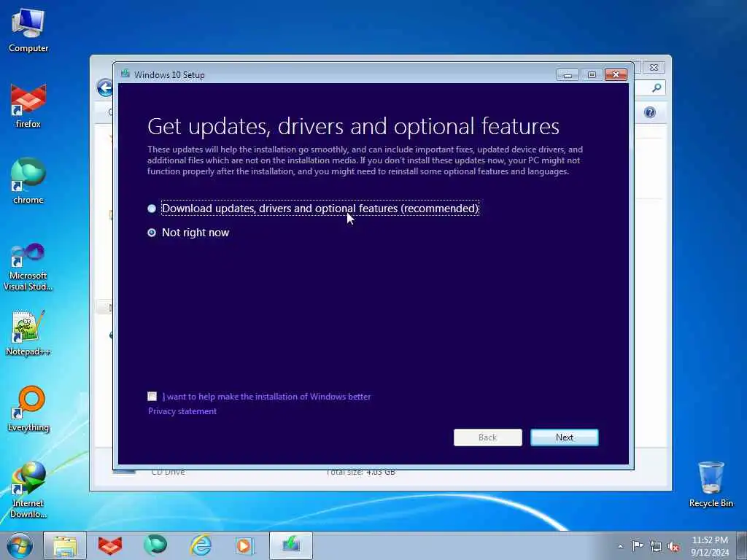This screenshot has width=747, height=560.
Task: Show hidden tray icons arrow
Action: point(620,546)
